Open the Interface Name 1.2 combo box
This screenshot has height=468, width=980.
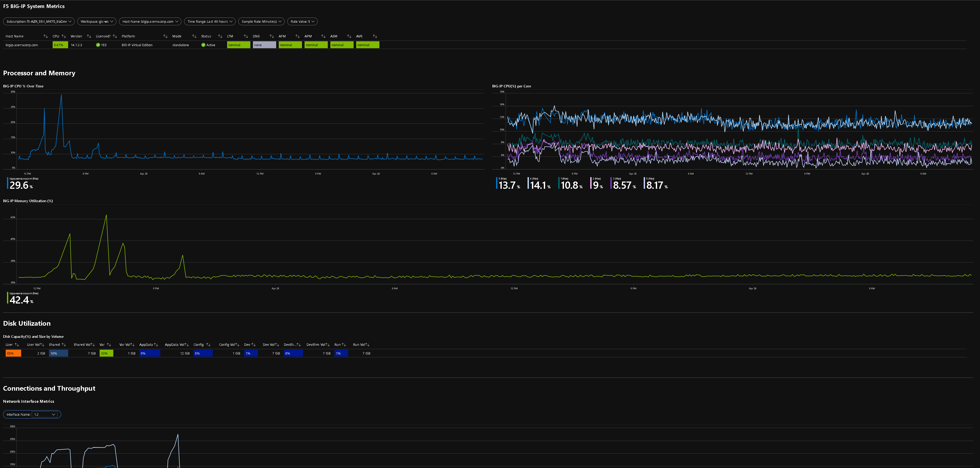pyautogui.click(x=45, y=414)
